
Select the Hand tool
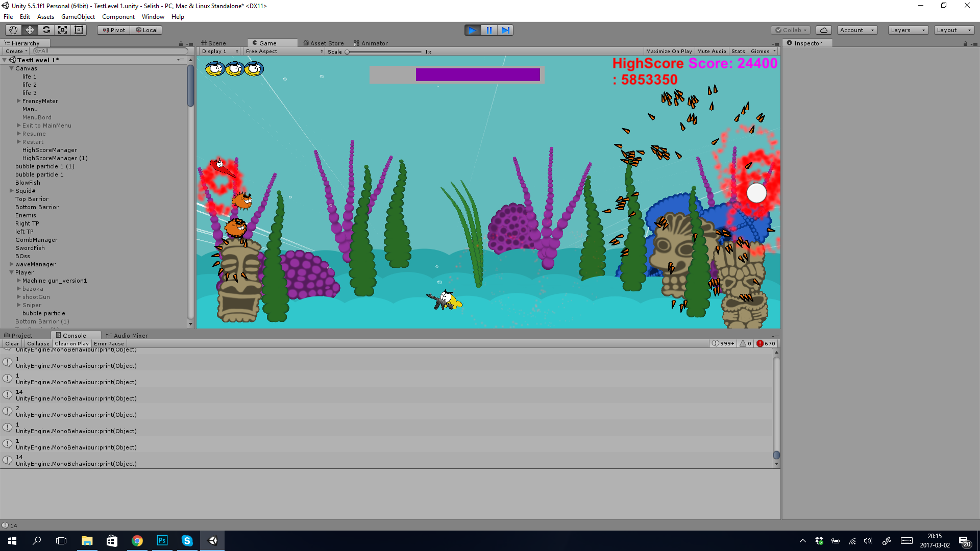click(13, 30)
